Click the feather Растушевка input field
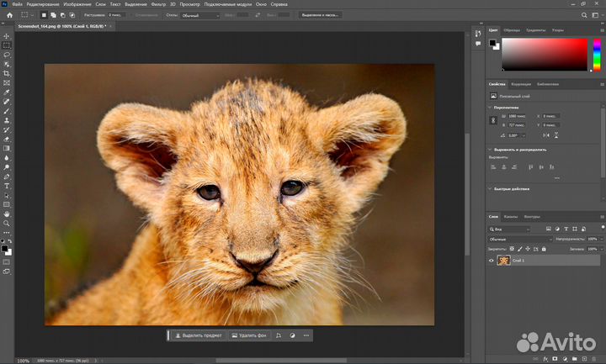The image size is (606, 364). click(115, 15)
